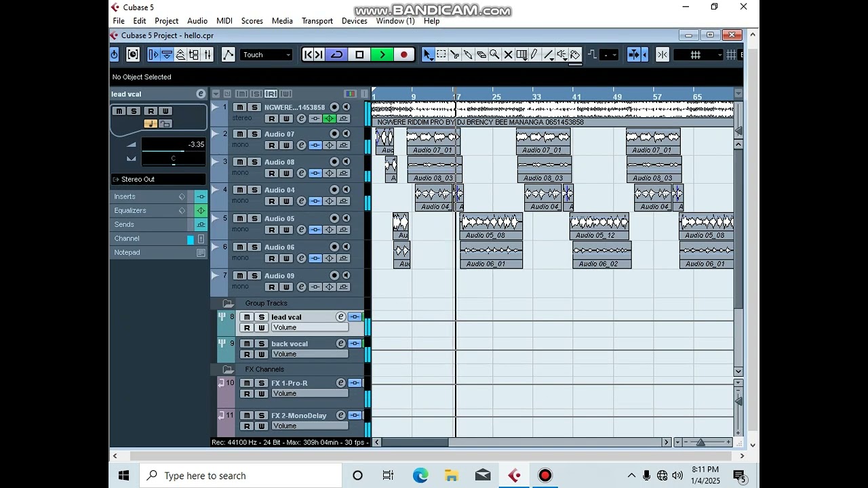This screenshot has height=488, width=868.
Task: Click the red Record transport button
Action: [x=404, y=55]
